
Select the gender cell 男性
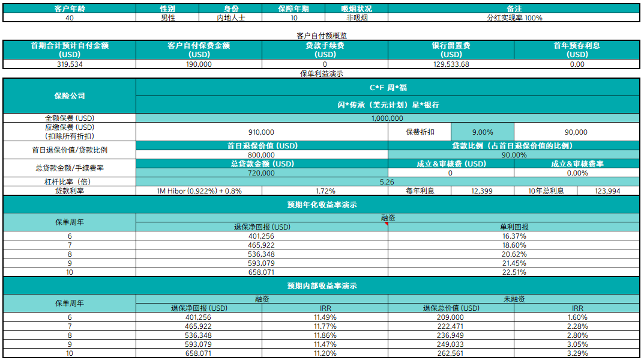167,18
